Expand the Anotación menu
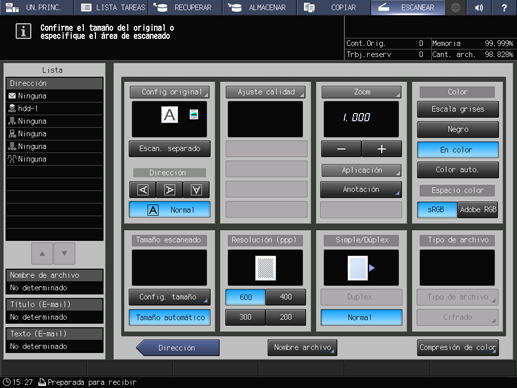Image resolution: width=517 pixels, height=388 pixels. point(361,190)
